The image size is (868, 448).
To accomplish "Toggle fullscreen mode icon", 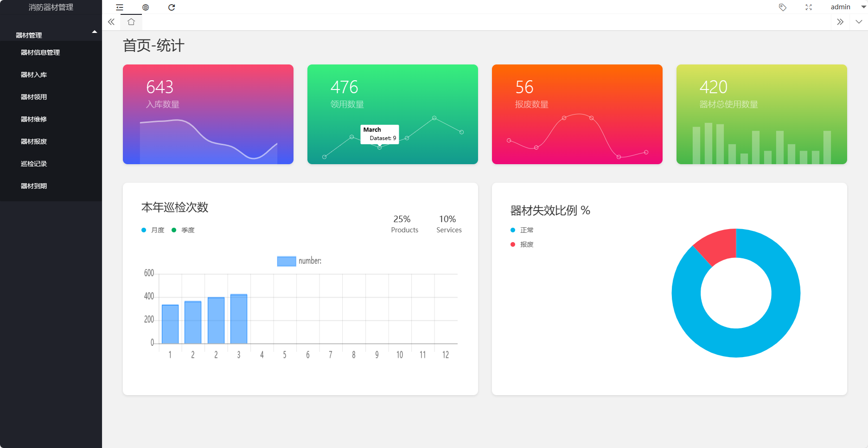I will (809, 7).
